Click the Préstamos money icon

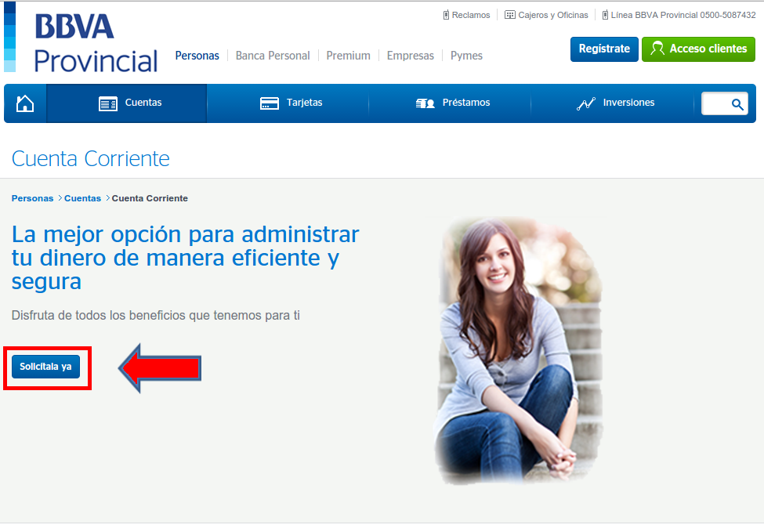tap(425, 103)
